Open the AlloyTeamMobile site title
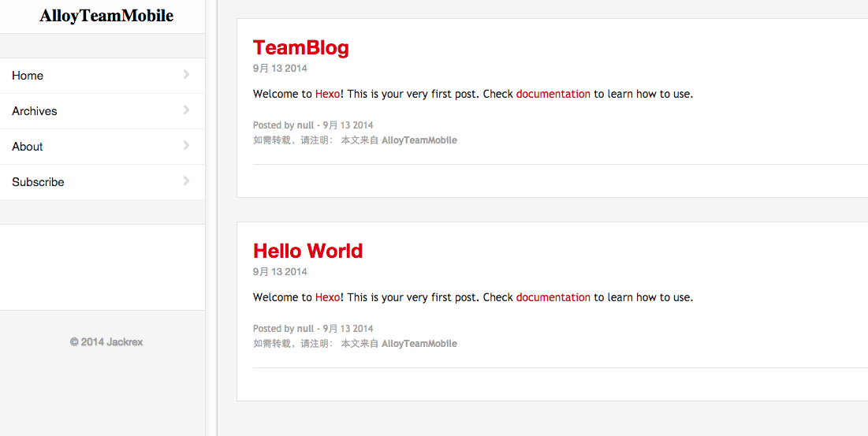This screenshot has height=436, width=868. (x=106, y=17)
